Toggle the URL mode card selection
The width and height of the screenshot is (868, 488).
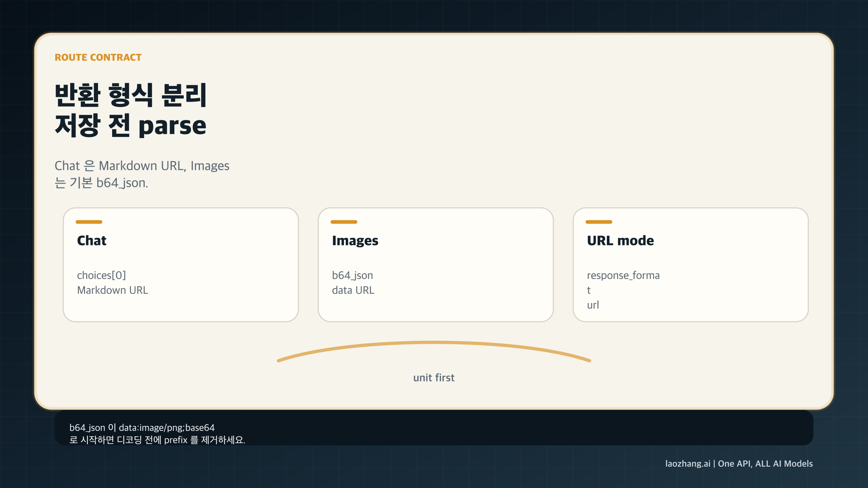click(690, 264)
